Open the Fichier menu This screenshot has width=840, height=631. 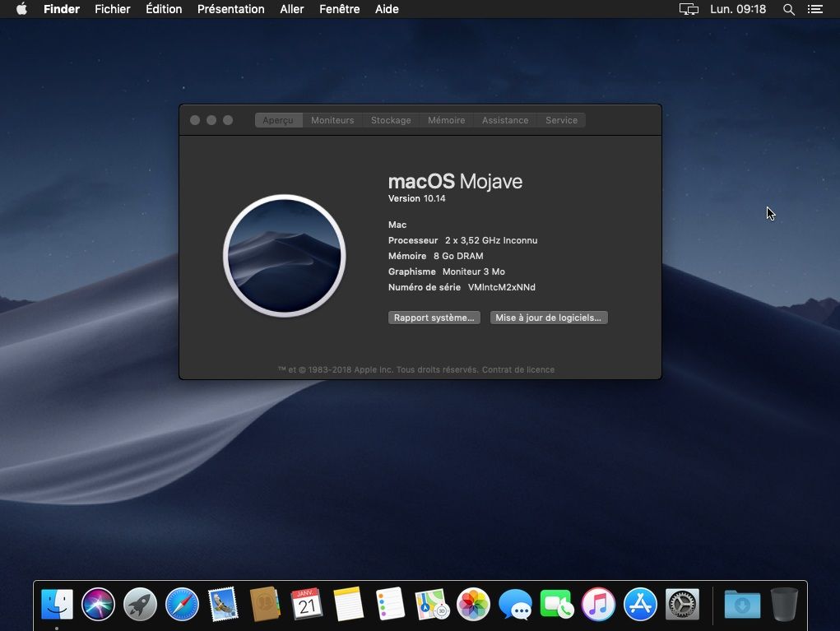(x=113, y=9)
